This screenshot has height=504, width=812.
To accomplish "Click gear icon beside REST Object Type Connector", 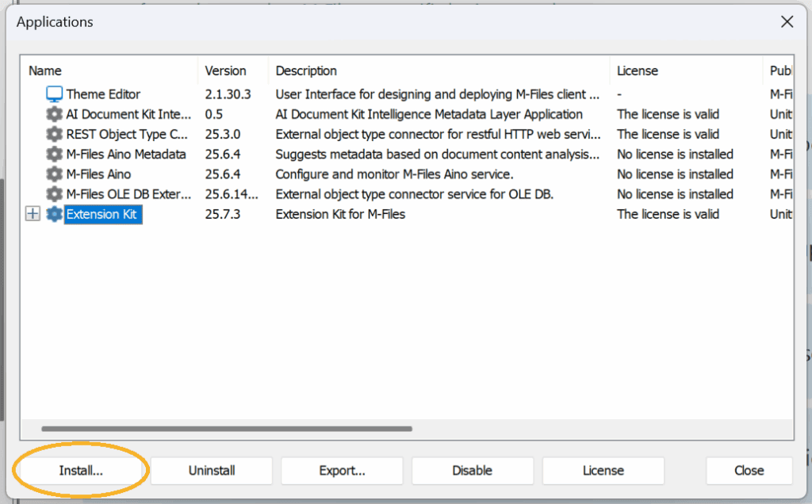I will (x=54, y=134).
